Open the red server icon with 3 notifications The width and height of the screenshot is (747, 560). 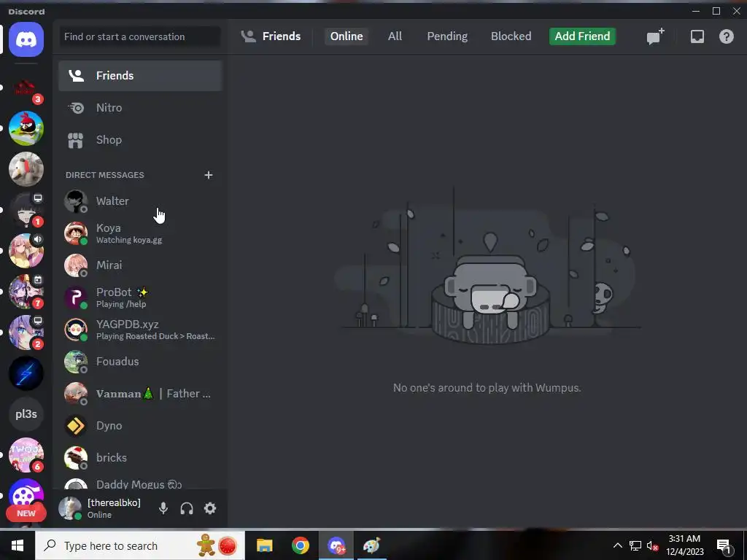click(x=26, y=87)
